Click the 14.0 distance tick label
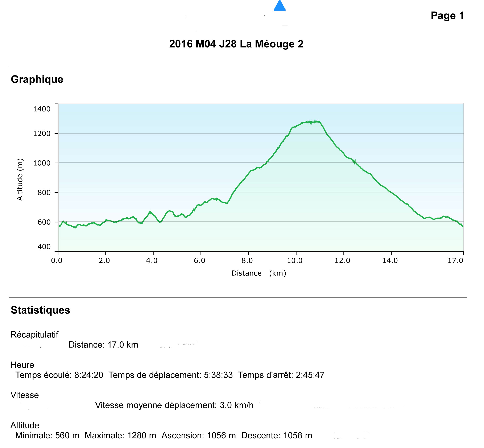Viewport: 484px width, 448px height. 390,261
